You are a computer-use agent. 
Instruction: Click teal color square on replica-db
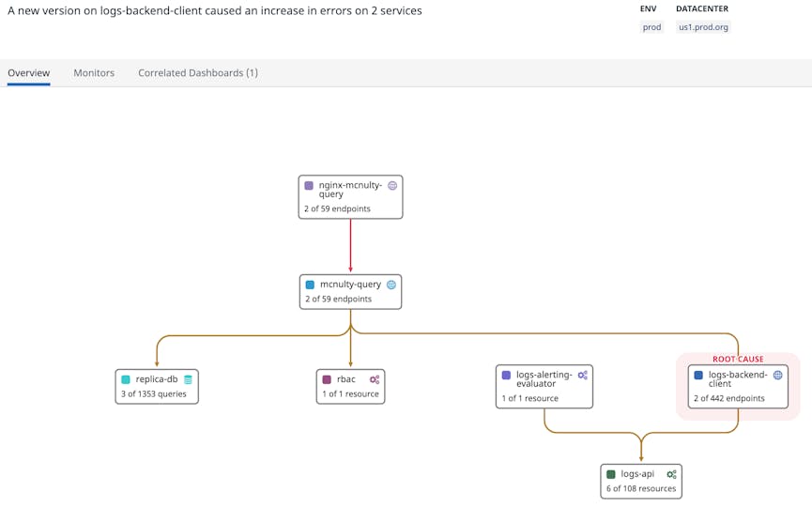(x=126, y=379)
